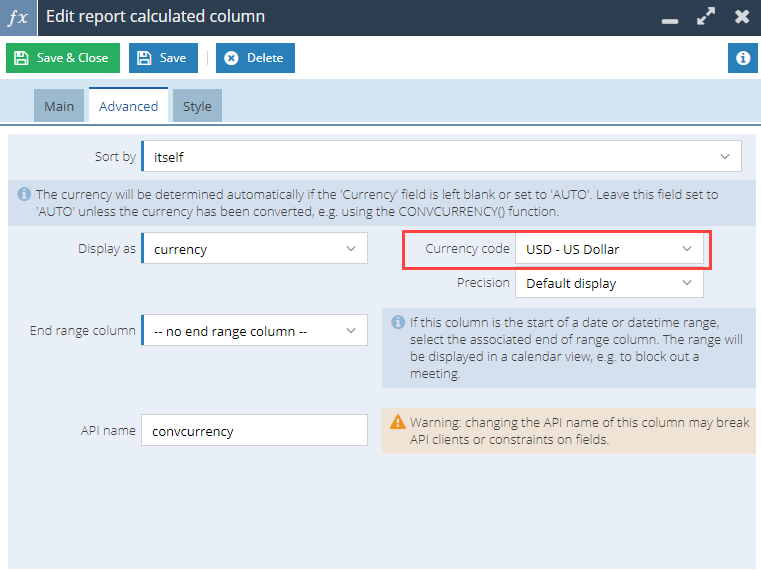Click the orange warning triangle icon

click(397, 422)
